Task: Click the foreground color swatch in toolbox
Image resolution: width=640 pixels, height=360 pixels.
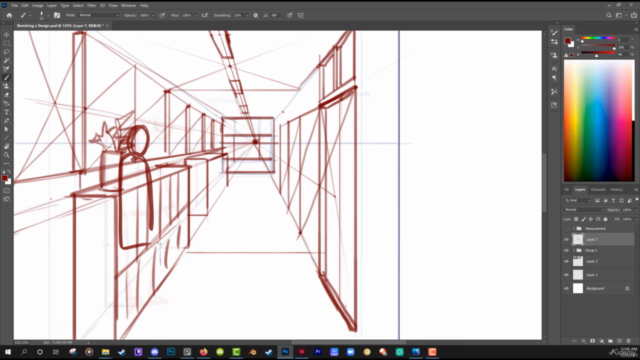Action: point(4,178)
